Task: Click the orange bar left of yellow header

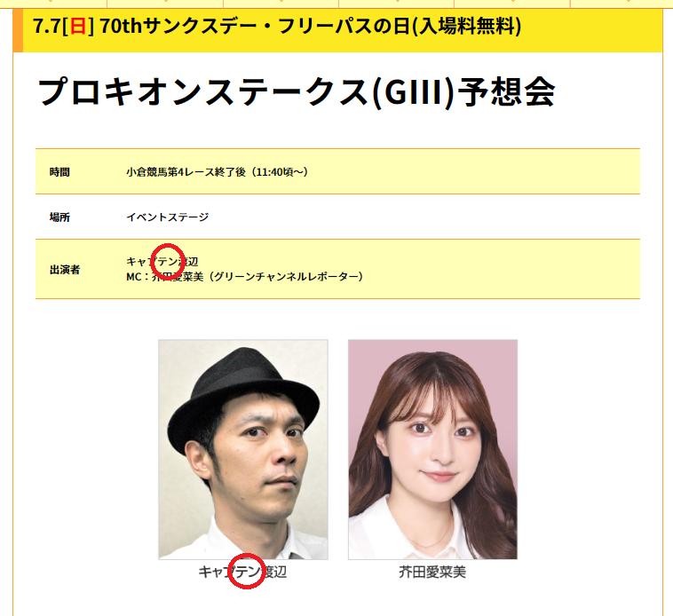Action: (x=17, y=30)
